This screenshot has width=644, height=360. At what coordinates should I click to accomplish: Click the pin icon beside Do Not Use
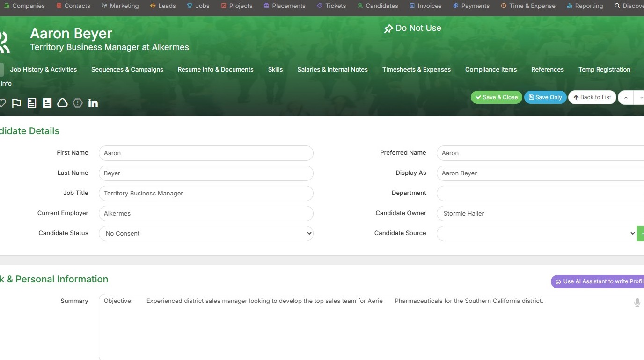point(388,29)
